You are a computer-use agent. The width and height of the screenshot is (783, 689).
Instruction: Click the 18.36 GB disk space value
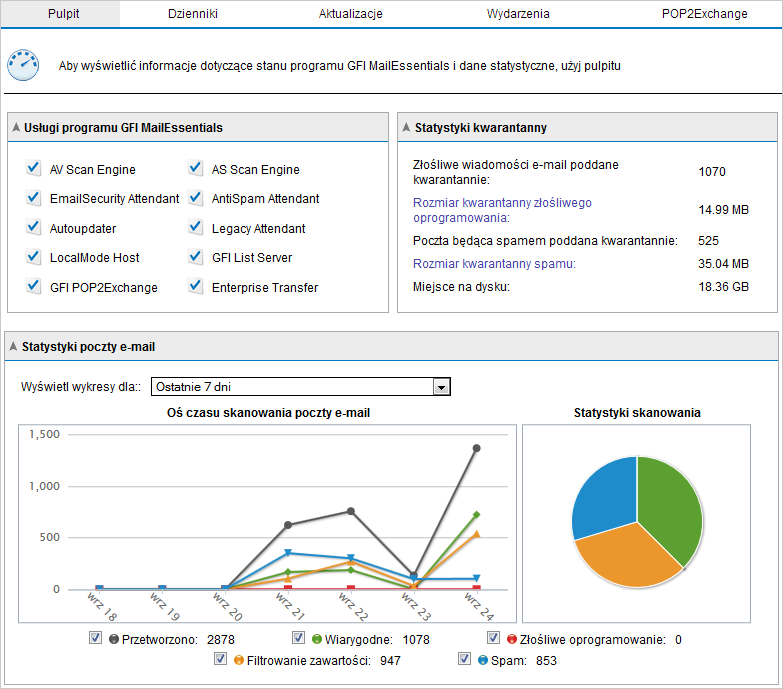[x=724, y=287]
